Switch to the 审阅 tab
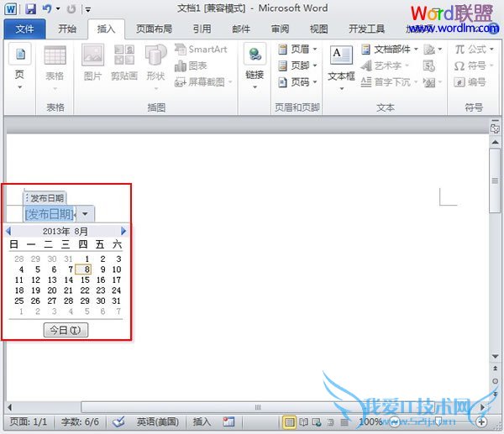 click(x=280, y=29)
